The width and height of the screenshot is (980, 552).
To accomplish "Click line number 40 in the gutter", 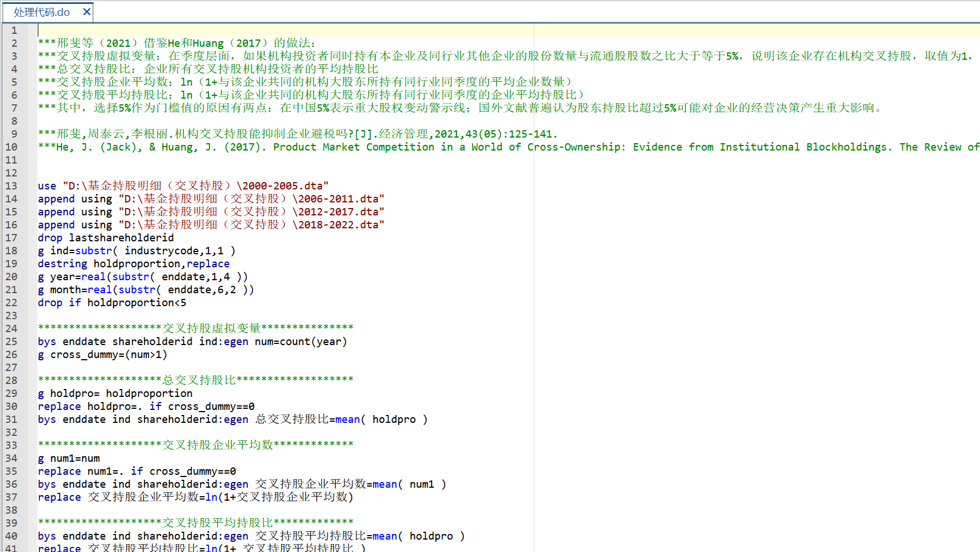I will [x=12, y=536].
